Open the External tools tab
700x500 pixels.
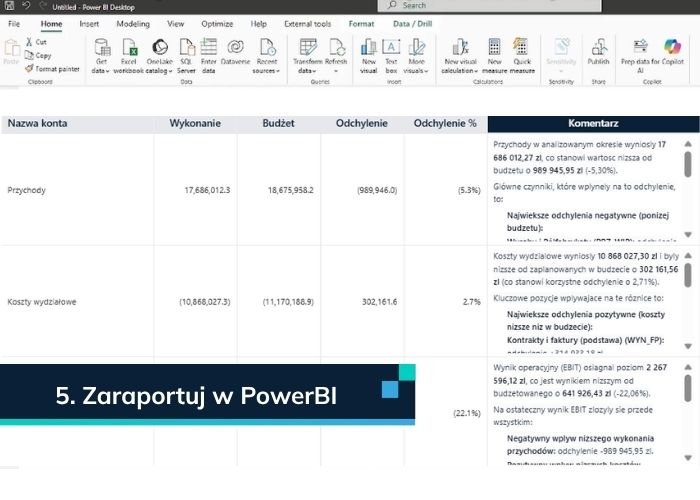tap(308, 24)
